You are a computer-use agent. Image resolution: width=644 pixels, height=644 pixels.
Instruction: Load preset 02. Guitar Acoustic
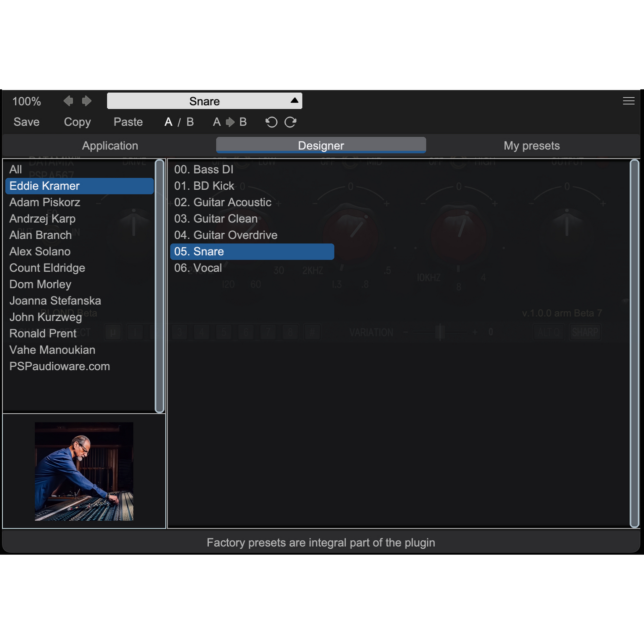[223, 202]
